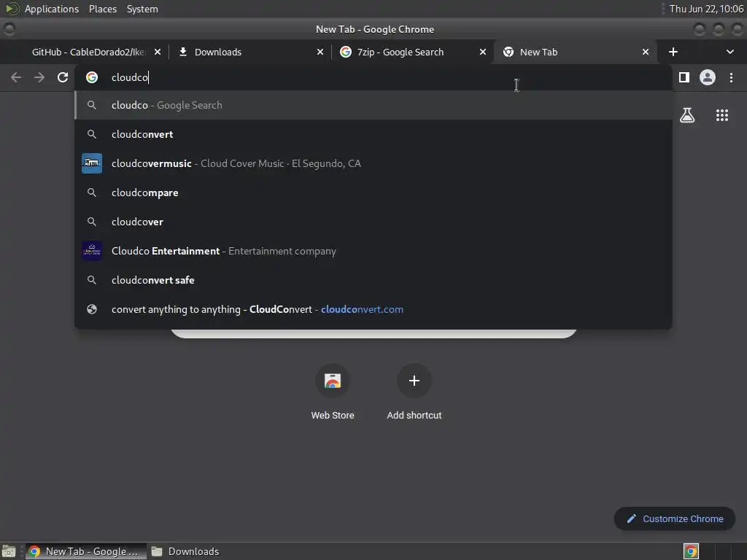Choose the cloudcover suggestion
747x560 pixels.
tap(373, 222)
